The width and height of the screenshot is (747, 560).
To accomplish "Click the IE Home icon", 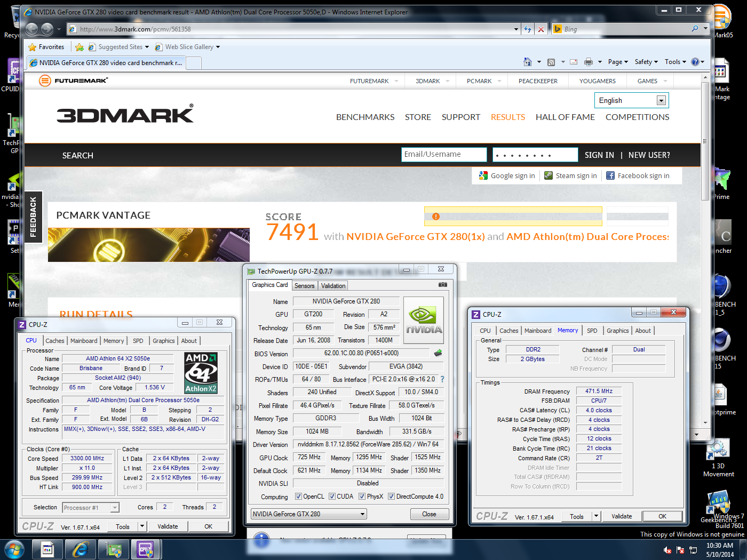I will 528,62.
